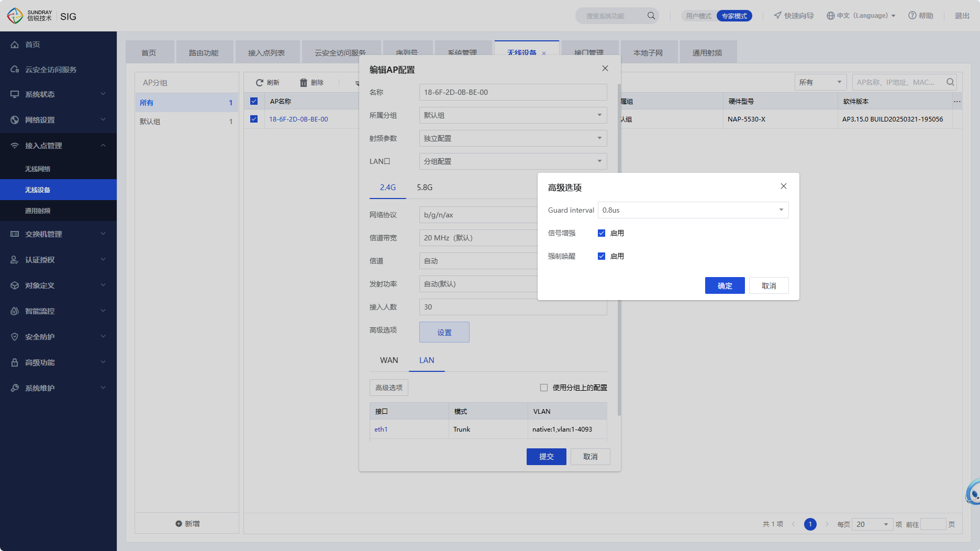Image resolution: width=980 pixels, height=551 pixels.
Task: Click the refresh icon in AP toolbar
Action: pos(259,83)
